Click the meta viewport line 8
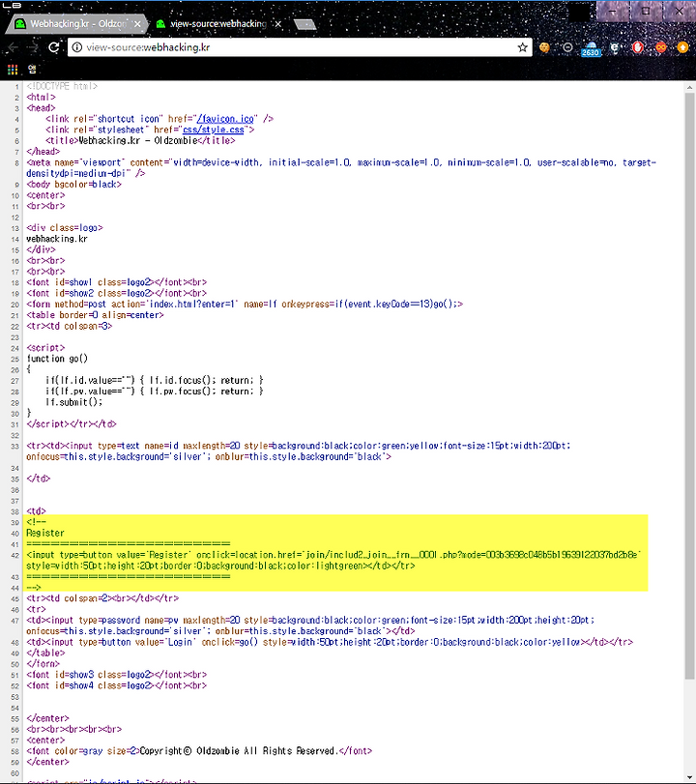 (341, 168)
